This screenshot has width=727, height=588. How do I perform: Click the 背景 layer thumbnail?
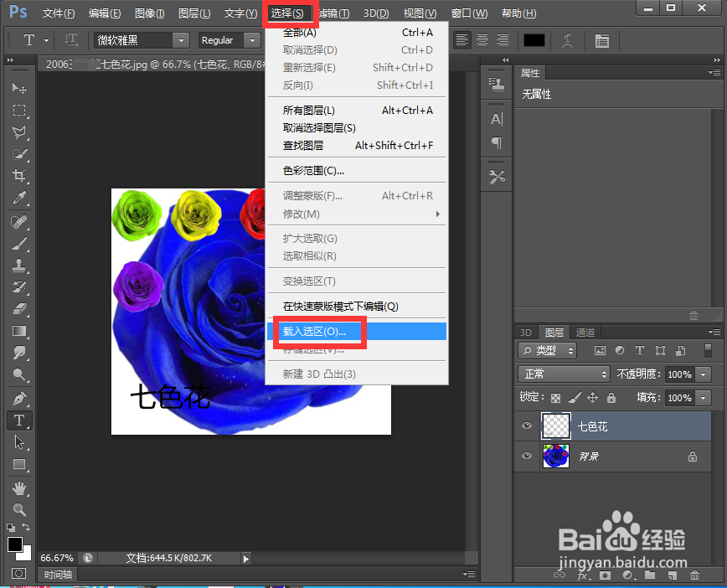tap(555, 456)
